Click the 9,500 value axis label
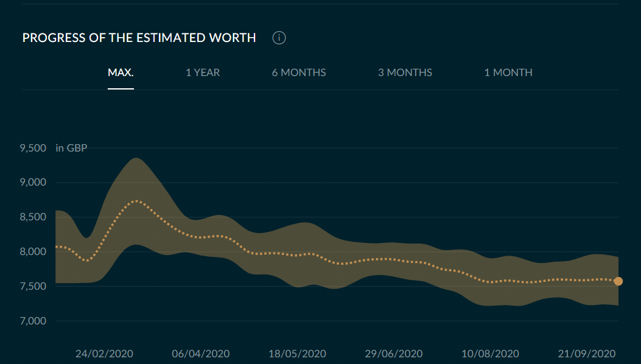This screenshot has width=641, height=364. (33, 148)
